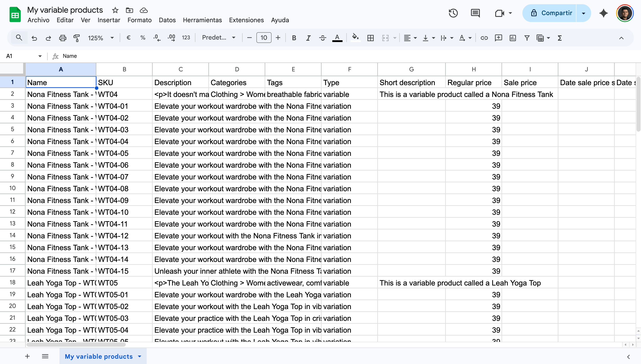Image resolution: width=641 pixels, height=364 pixels.
Task: Open the Datos menu
Action: click(167, 20)
